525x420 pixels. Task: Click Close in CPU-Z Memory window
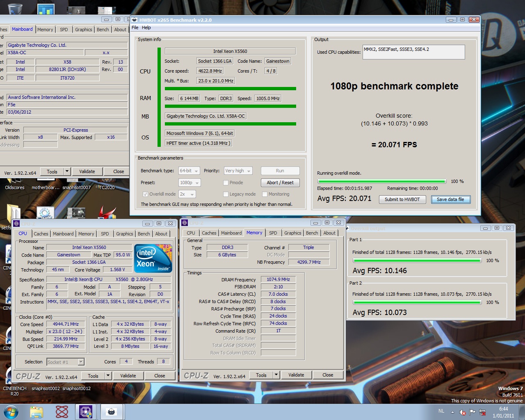click(328, 375)
